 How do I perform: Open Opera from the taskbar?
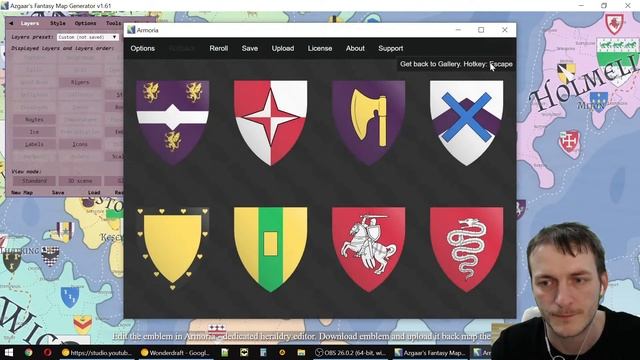[47, 352]
